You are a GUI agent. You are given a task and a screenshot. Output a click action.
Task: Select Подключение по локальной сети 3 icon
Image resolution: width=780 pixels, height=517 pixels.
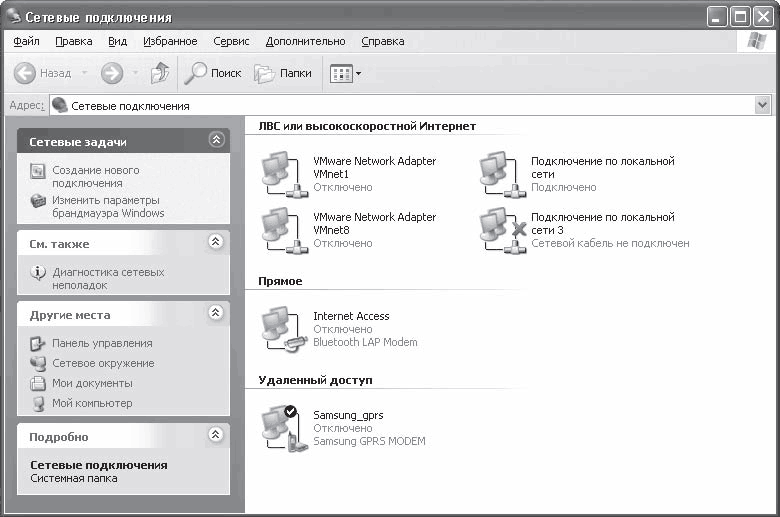[x=502, y=230]
